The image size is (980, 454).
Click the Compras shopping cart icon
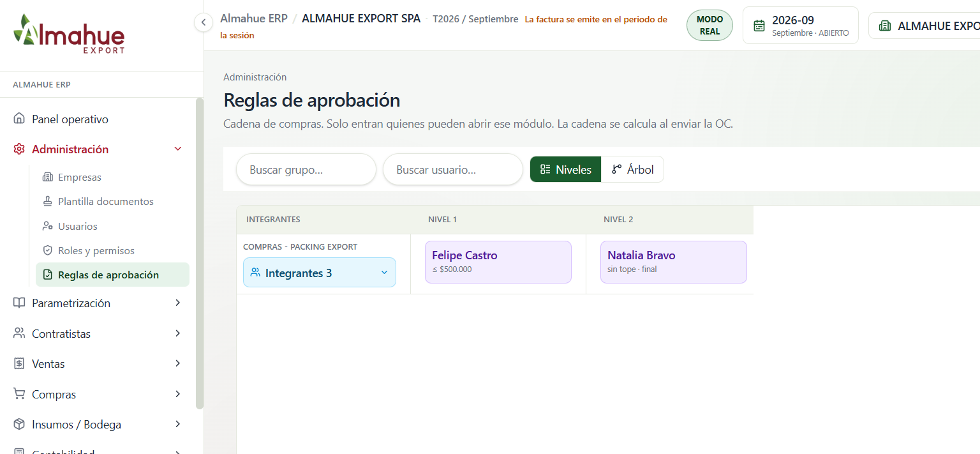19,394
